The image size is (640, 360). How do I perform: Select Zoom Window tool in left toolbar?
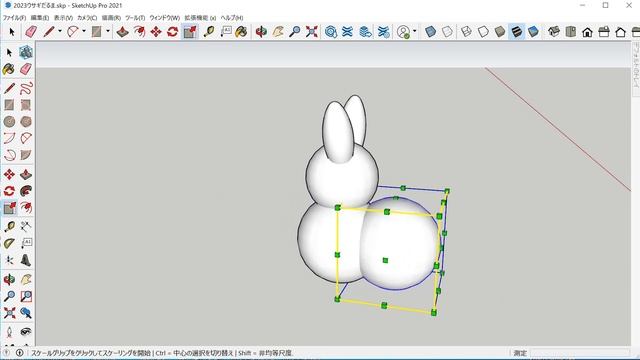pos(26,296)
